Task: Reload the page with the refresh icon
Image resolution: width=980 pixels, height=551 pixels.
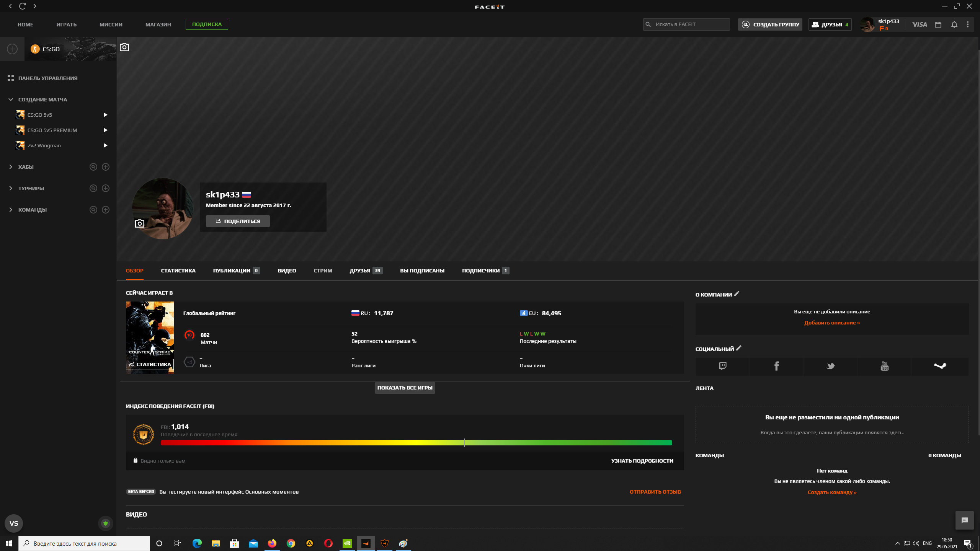Action: [23, 6]
